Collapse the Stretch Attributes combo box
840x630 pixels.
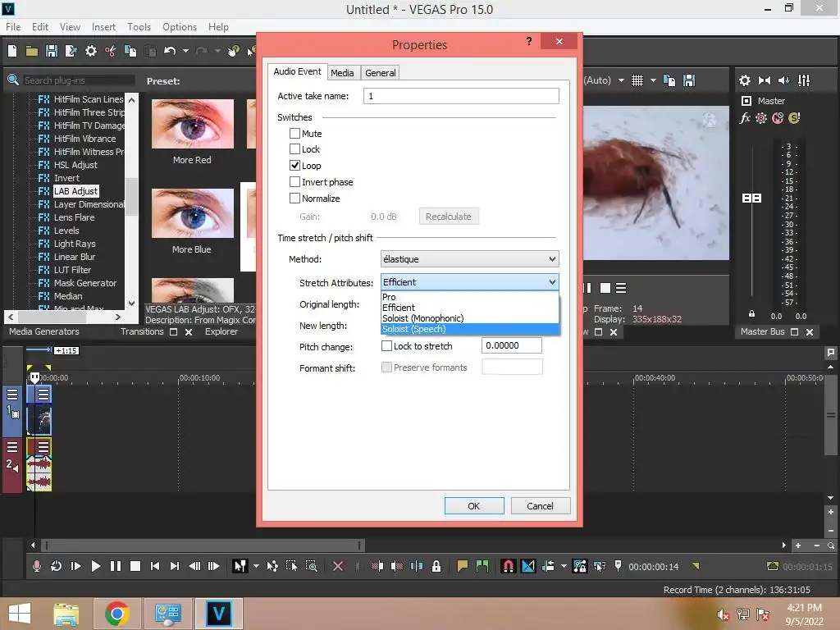(x=470, y=282)
